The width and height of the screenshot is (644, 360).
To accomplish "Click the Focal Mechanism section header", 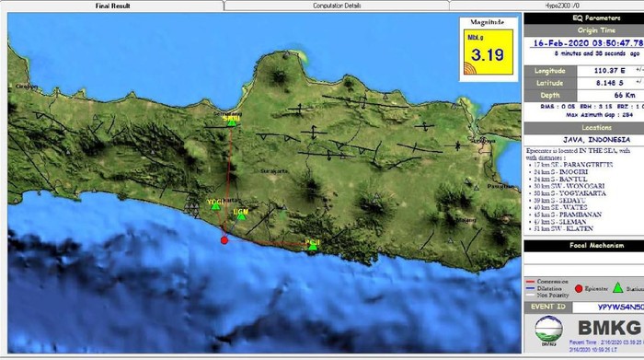I will click(584, 246).
